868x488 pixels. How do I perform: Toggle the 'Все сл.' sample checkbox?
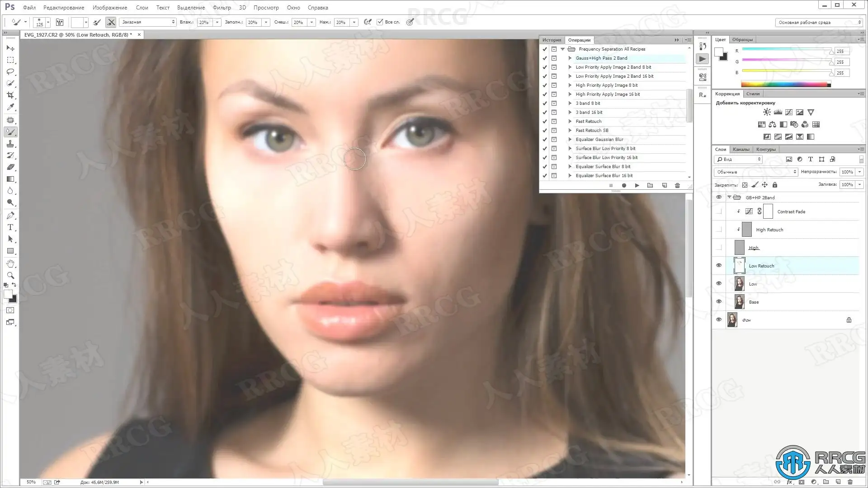coord(380,22)
